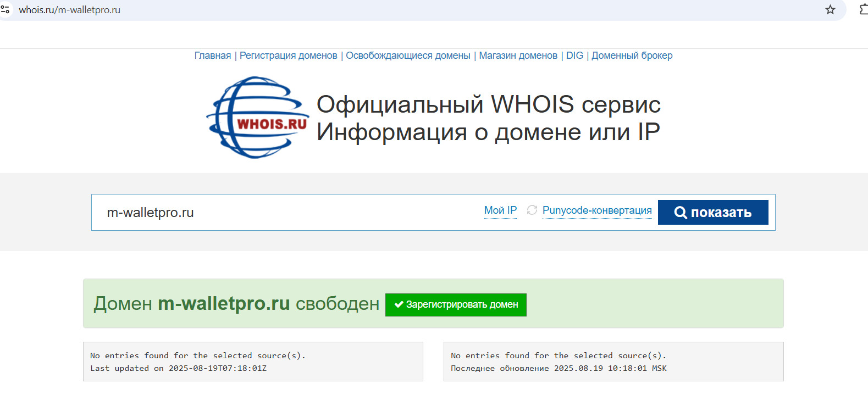The width and height of the screenshot is (868, 400).
Task: Click the browser extensions icon
Action: click(x=864, y=9)
